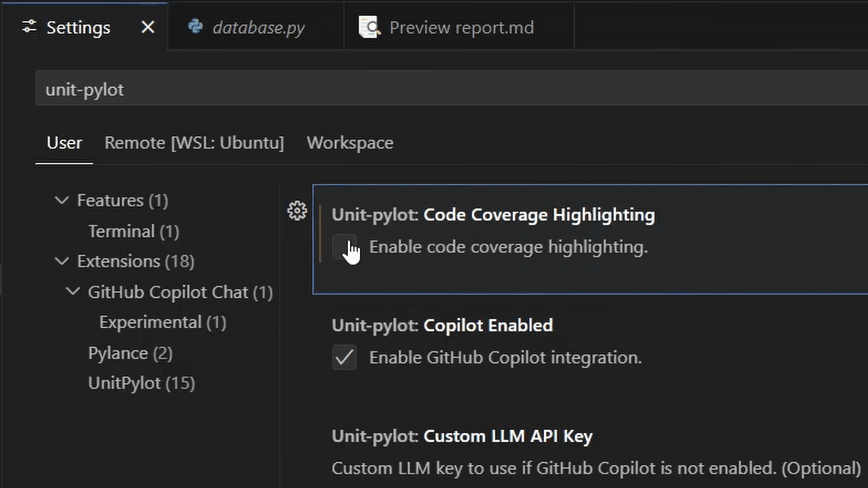The image size is (868, 488).
Task: Collapse the Features tree section
Action: coord(62,200)
